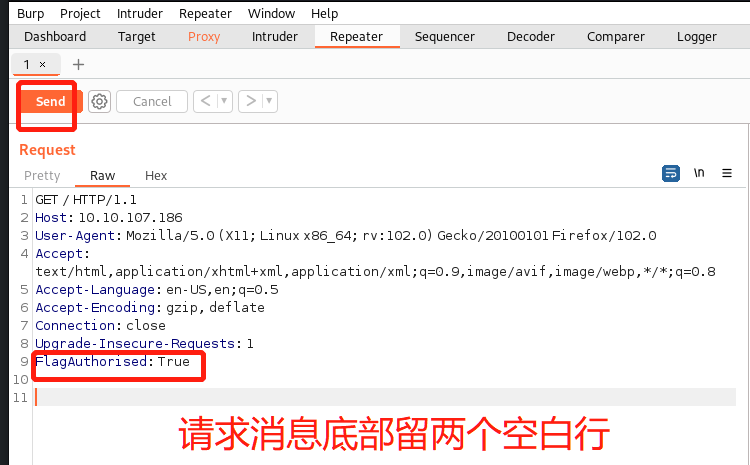Close Repeater tab 1 with the x
This screenshot has height=465, width=750.
tap(42, 64)
